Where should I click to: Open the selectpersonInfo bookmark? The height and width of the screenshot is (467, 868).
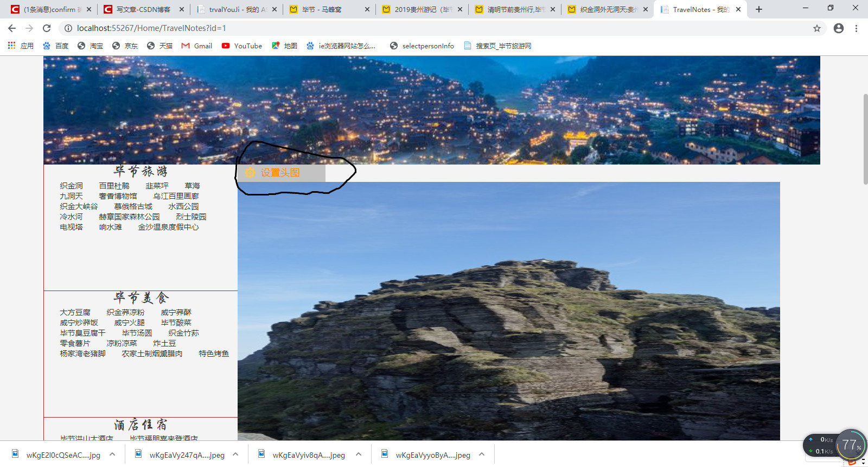pos(422,46)
